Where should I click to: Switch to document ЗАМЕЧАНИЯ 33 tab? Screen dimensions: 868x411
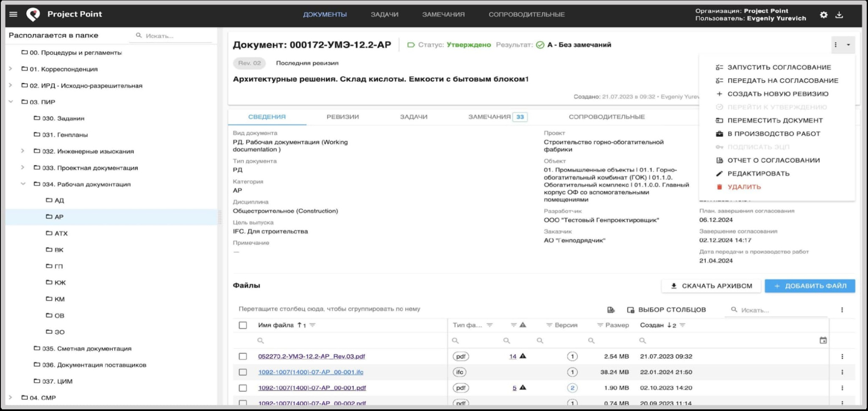point(498,117)
